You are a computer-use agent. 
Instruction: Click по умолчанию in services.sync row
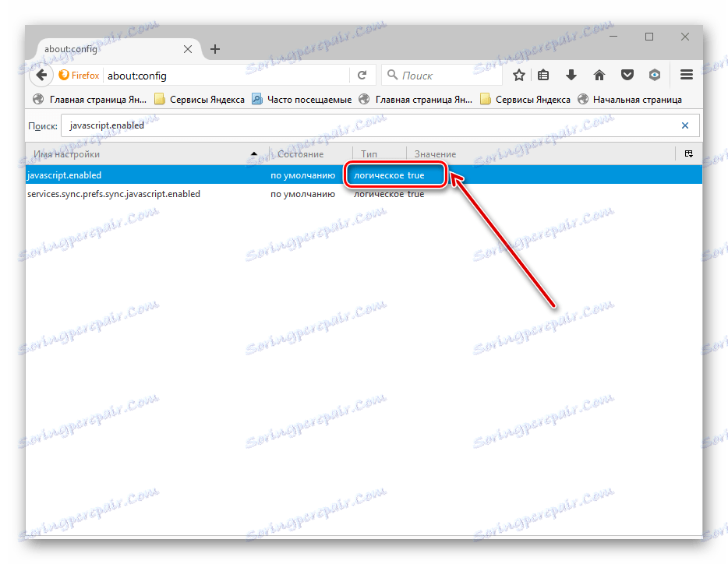tap(302, 194)
